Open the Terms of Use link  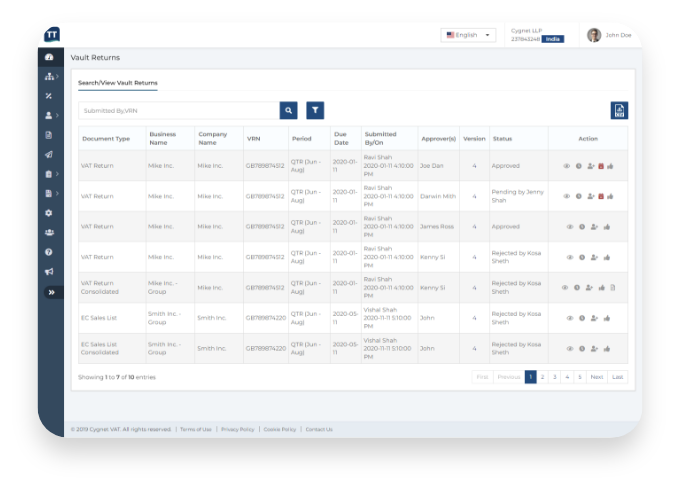(x=196, y=429)
